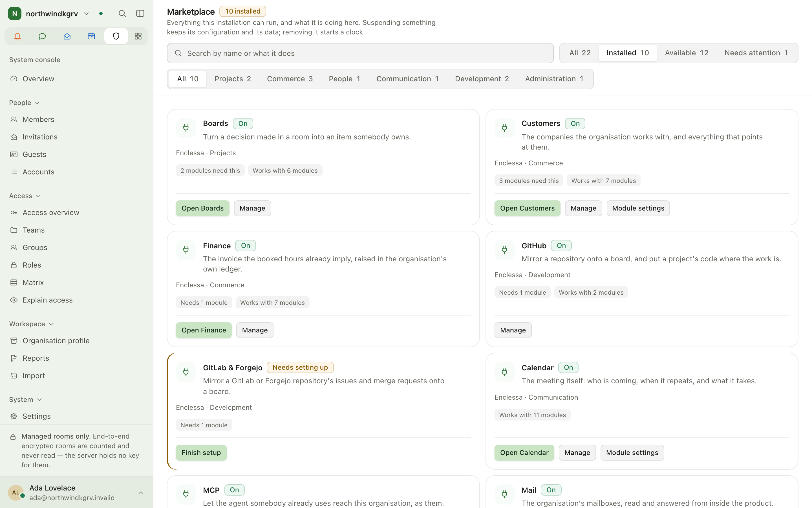Image resolution: width=812 pixels, height=508 pixels.
Task: Show Needs attention modules
Action: [756, 53]
